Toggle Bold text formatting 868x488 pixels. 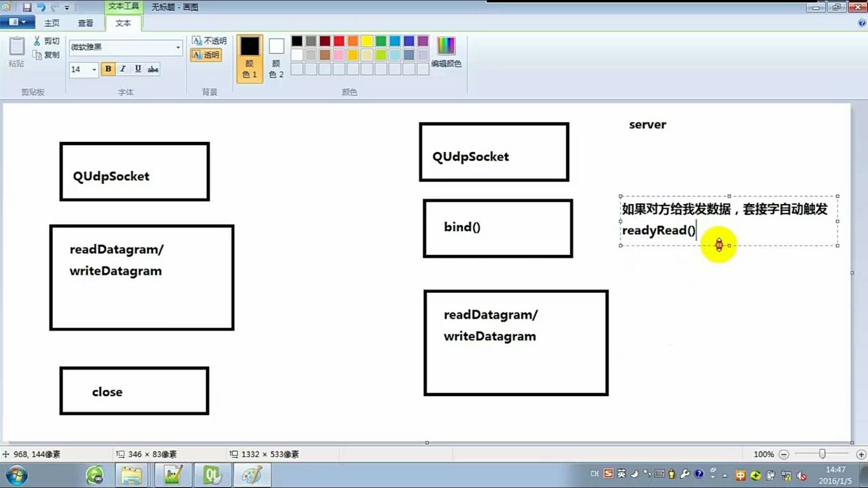[108, 69]
